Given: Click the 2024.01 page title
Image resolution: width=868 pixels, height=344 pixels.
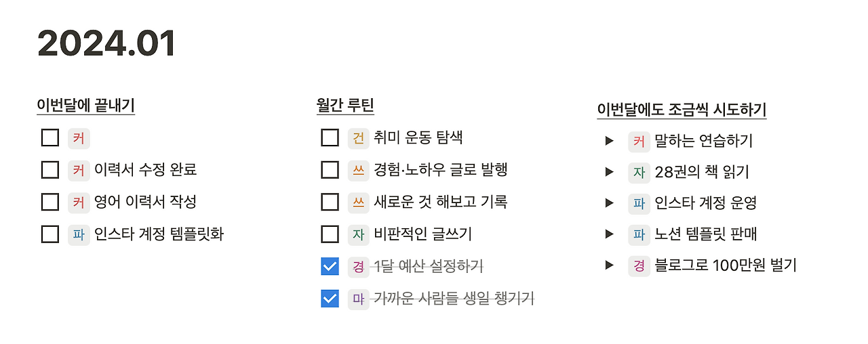Looking at the screenshot, I should (107, 43).
